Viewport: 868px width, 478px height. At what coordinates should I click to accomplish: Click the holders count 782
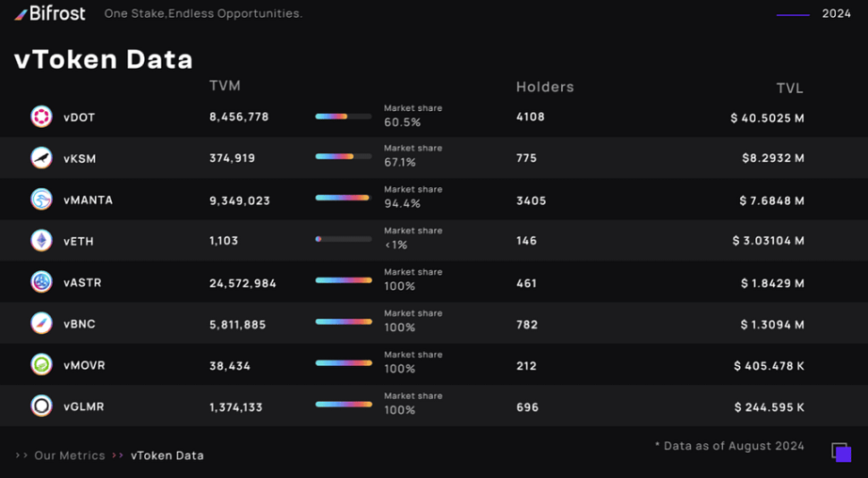tap(527, 325)
